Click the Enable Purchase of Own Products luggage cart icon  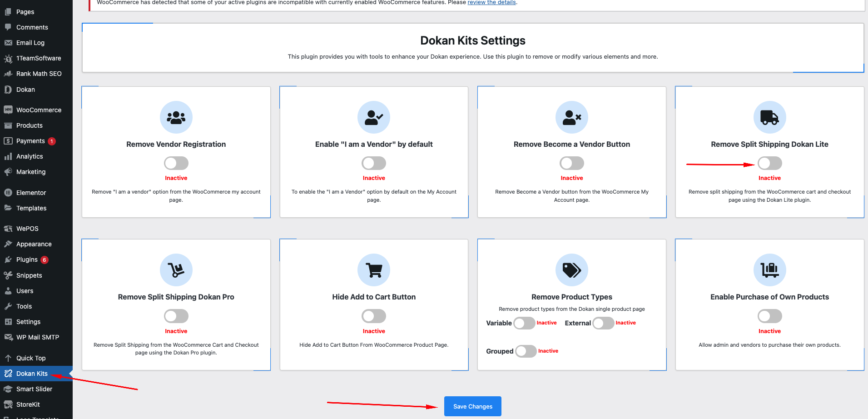(x=770, y=270)
